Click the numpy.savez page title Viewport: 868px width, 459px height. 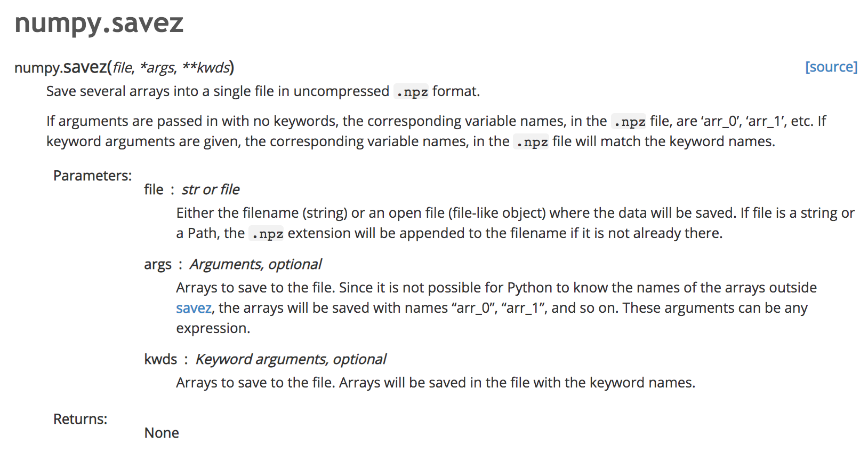[x=99, y=23]
